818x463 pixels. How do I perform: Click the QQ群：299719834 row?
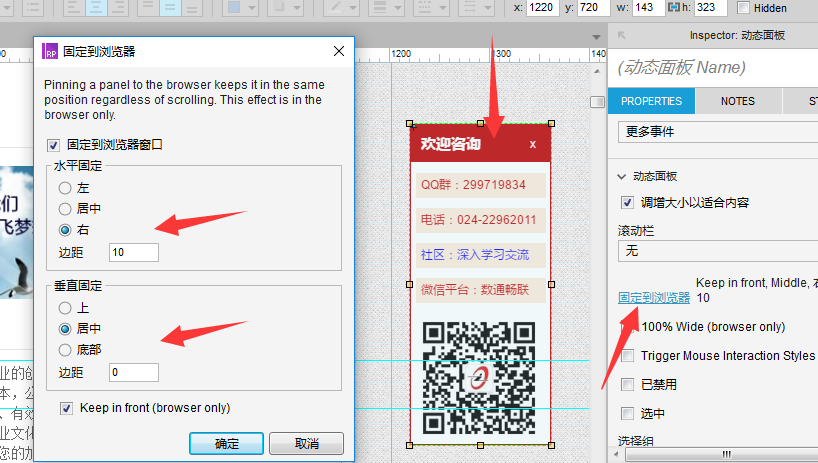480,185
